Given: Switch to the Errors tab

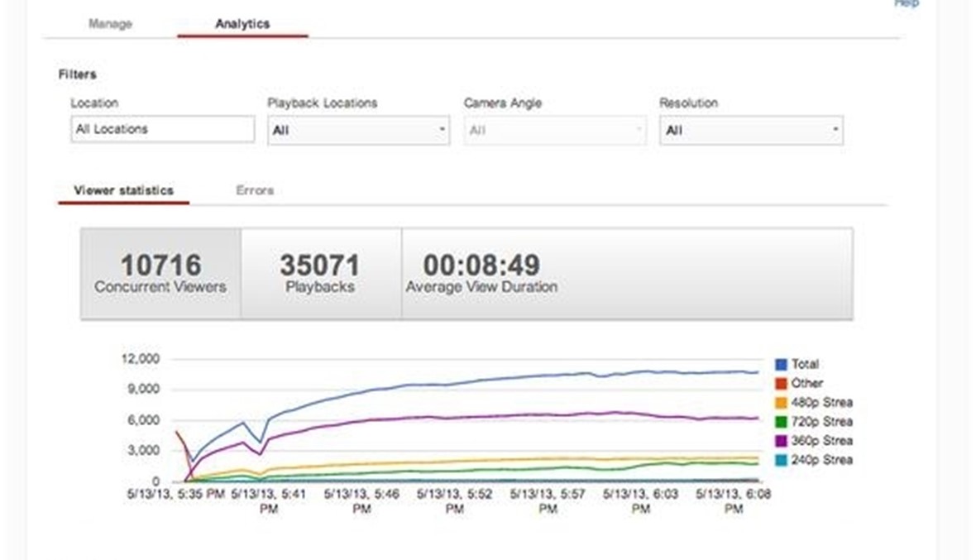Looking at the screenshot, I should point(254,190).
